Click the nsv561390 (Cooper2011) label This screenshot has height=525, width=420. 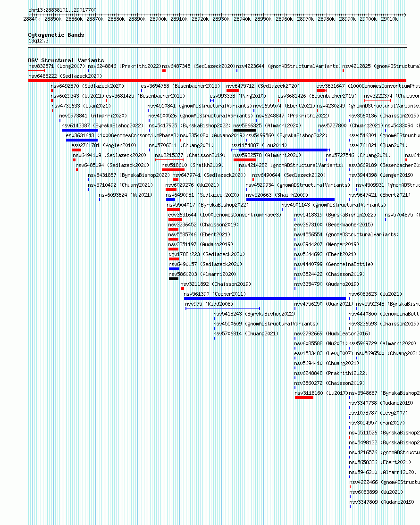coord(215,294)
